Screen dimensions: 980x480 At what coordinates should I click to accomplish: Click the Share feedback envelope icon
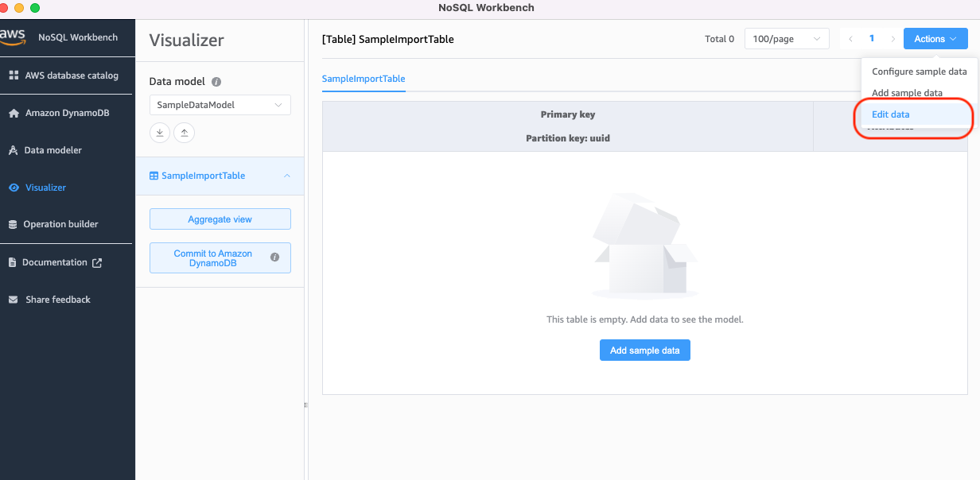(x=13, y=300)
